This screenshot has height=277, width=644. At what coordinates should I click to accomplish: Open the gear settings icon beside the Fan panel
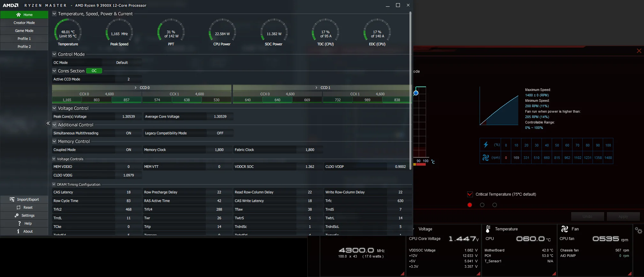tap(638, 230)
